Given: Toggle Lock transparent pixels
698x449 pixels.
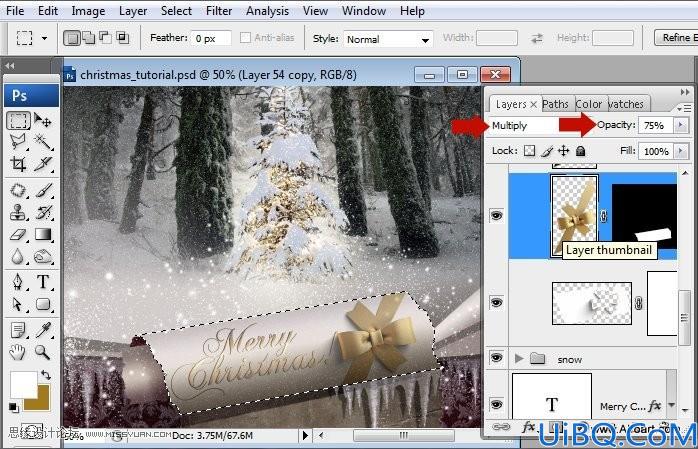Looking at the screenshot, I should pyautogui.click(x=529, y=151).
